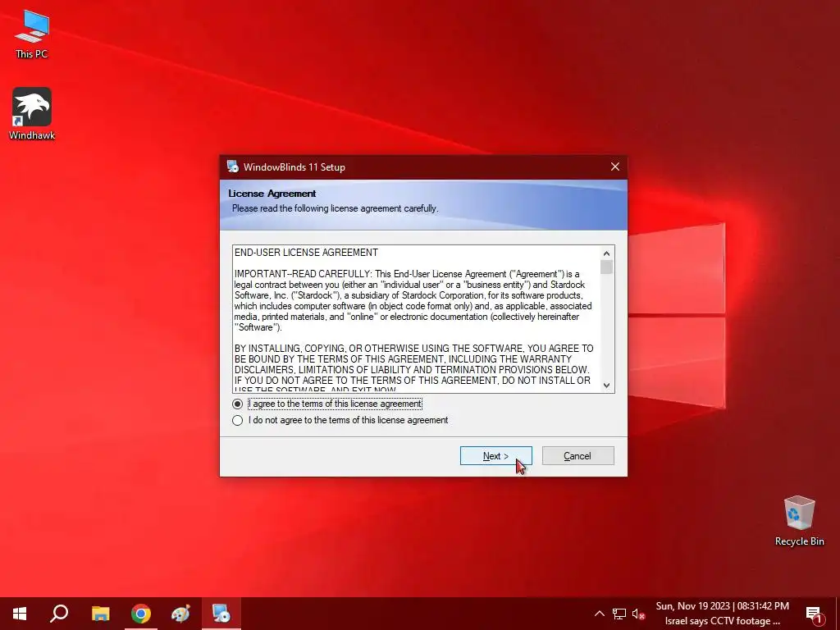Cancel the WindowBlinds installation
This screenshot has width=840, height=630.
577,456
